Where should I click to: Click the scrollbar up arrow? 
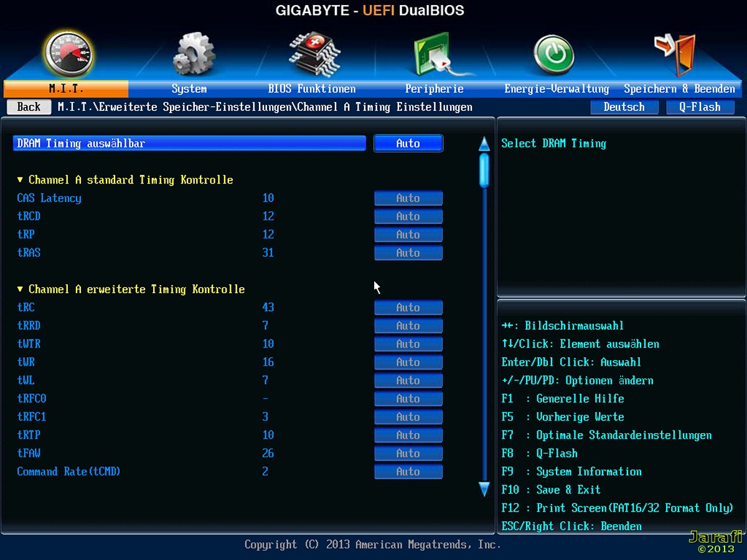tap(484, 144)
